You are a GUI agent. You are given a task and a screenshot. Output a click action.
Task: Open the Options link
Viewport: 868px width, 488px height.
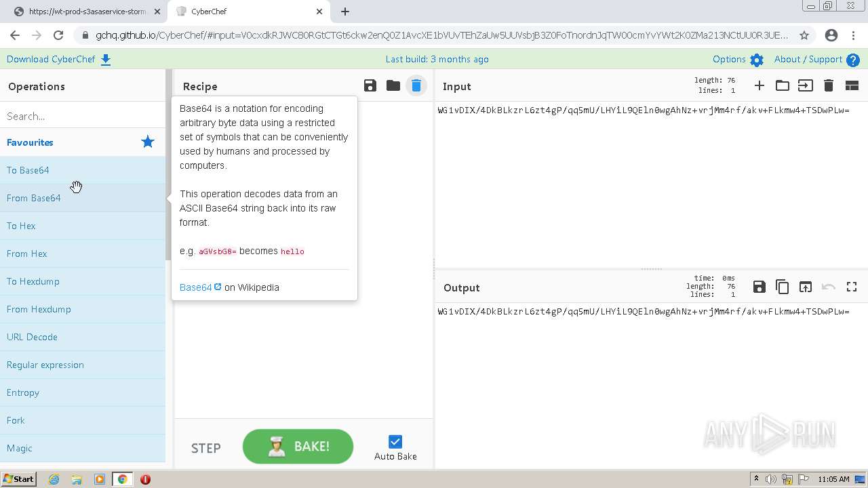coord(729,59)
